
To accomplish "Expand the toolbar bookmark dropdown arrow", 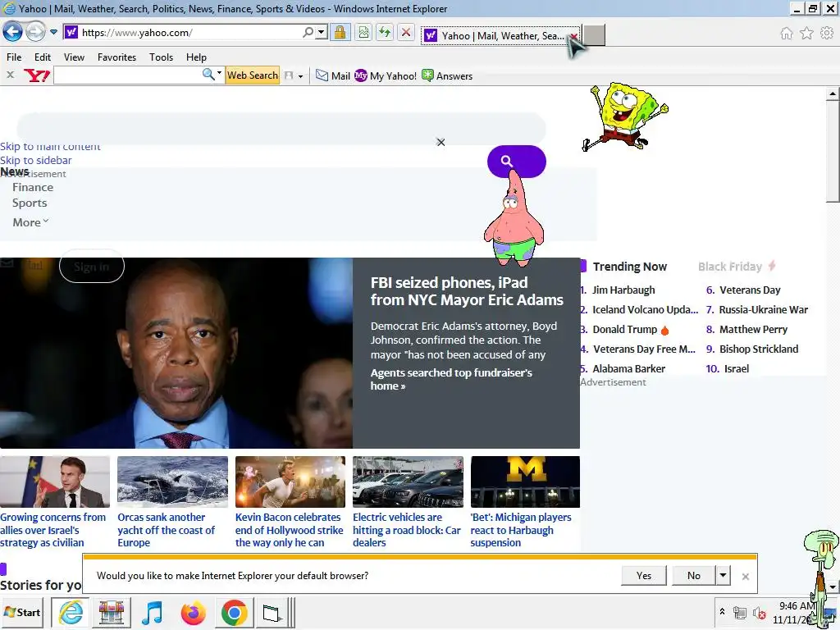I will [x=300, y=76].
